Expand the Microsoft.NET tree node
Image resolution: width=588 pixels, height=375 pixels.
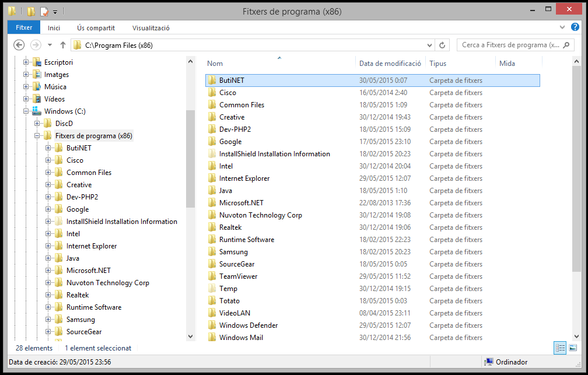(48, 271)
